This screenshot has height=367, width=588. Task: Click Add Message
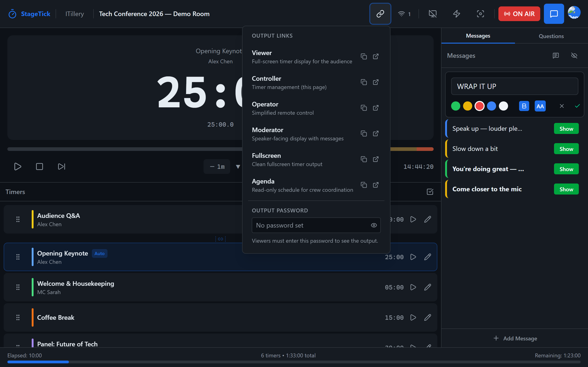515,338
